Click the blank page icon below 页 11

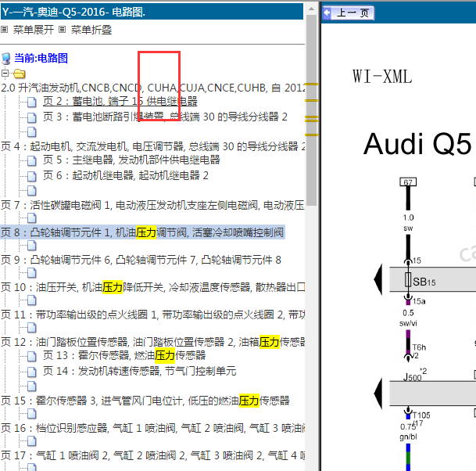[32, 328]
